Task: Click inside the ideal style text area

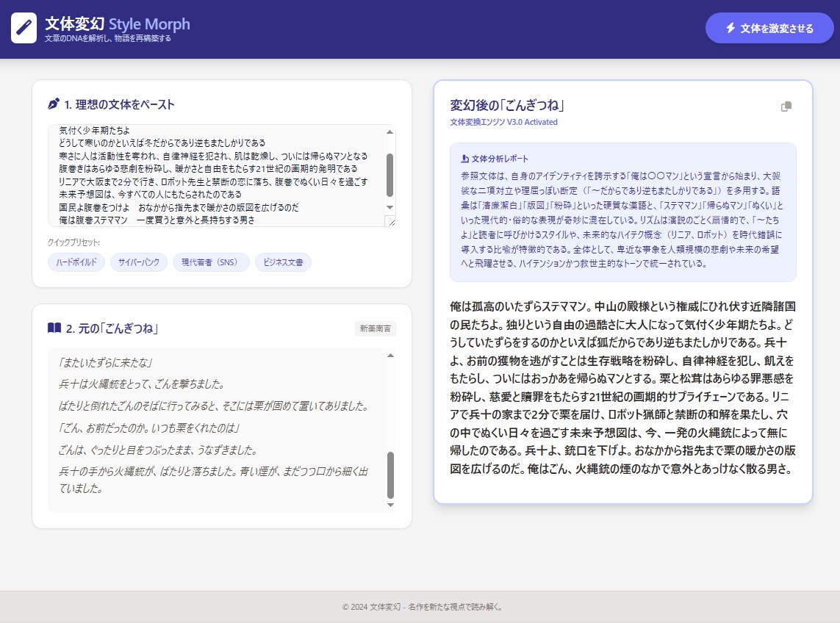Action: coord(217,176)
